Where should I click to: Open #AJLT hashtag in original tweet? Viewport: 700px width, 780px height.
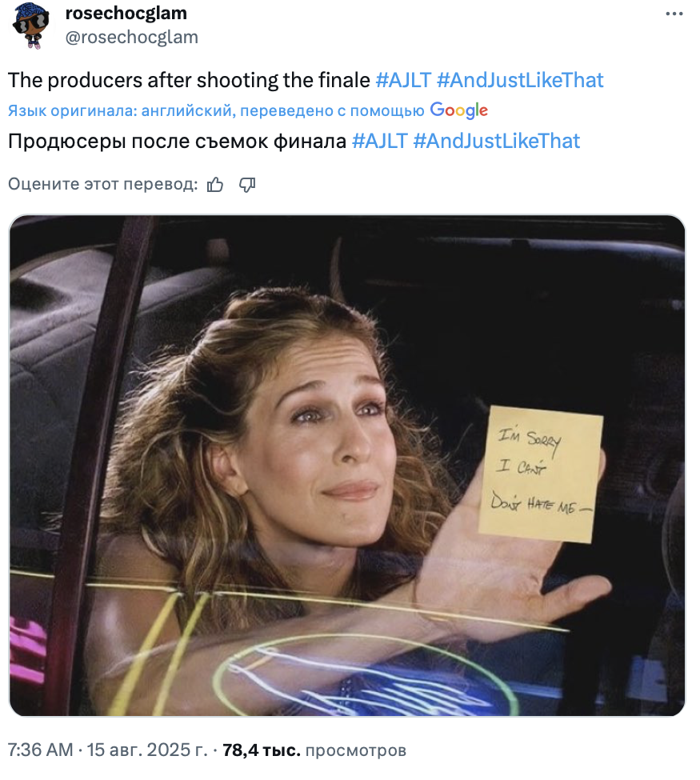403,80
